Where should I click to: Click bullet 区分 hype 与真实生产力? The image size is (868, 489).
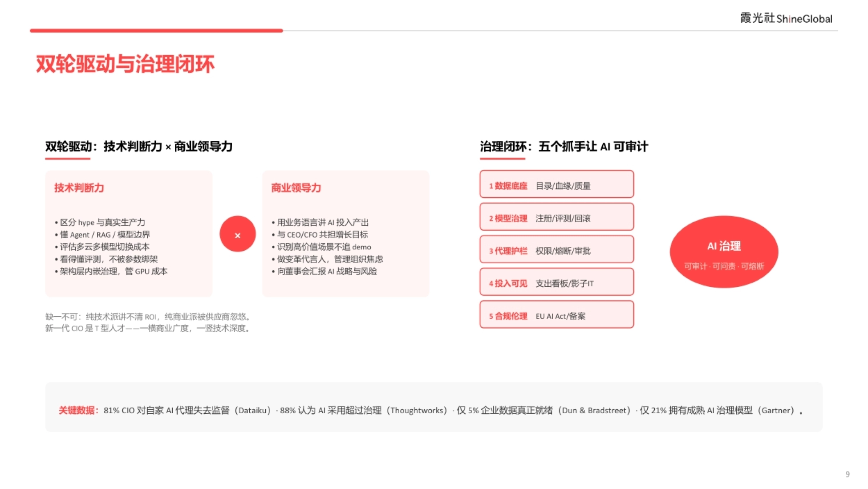click(x=100, y=222)
